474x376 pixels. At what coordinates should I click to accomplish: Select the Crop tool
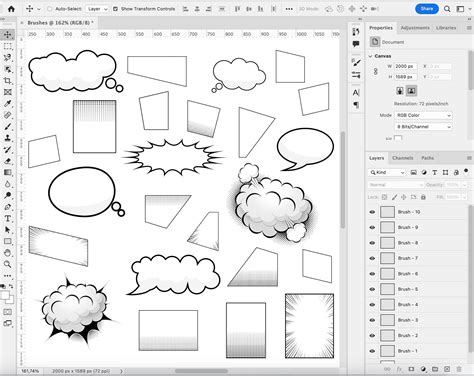click(x=7, y=81)
